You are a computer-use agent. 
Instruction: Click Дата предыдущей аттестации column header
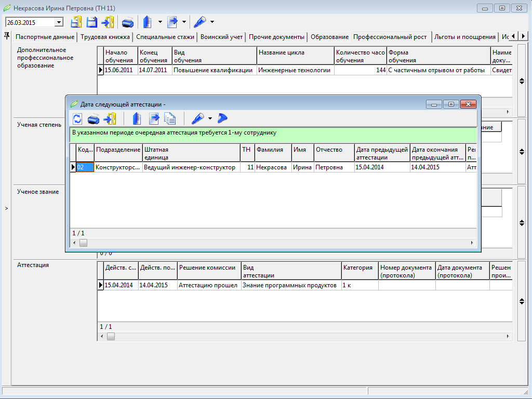click(382, 153)
